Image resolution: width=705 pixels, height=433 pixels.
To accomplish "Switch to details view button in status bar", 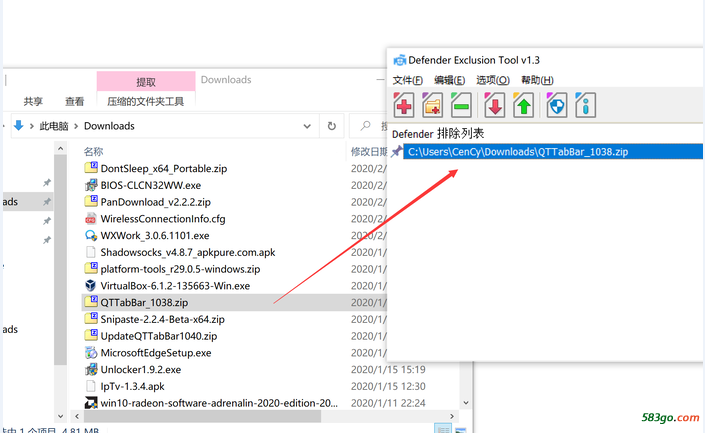I will [x=443, y=429].
